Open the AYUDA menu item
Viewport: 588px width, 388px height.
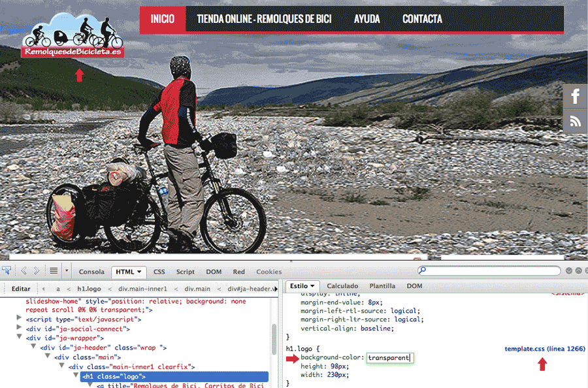pyautogui.click(x=367, y=19)
